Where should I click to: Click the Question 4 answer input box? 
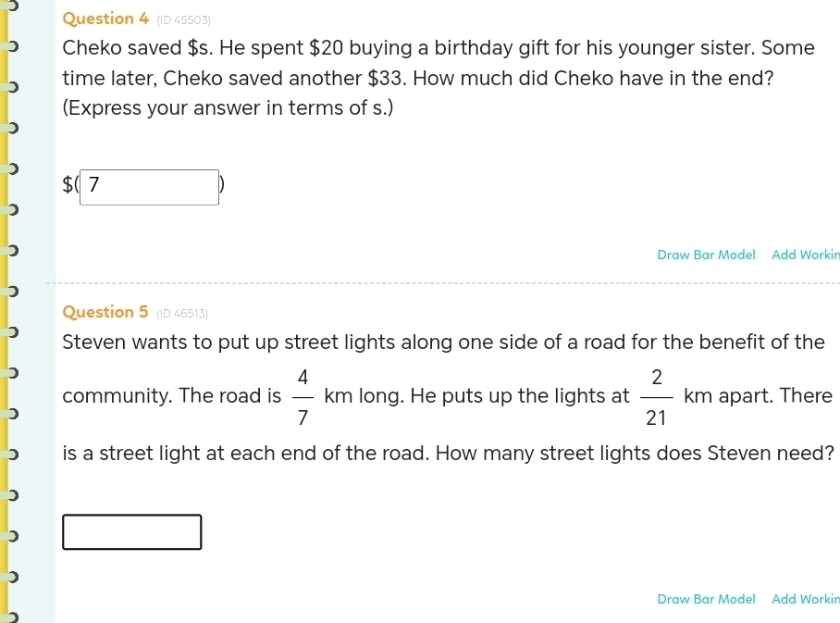pyautogui.click(x=150, y=186)
